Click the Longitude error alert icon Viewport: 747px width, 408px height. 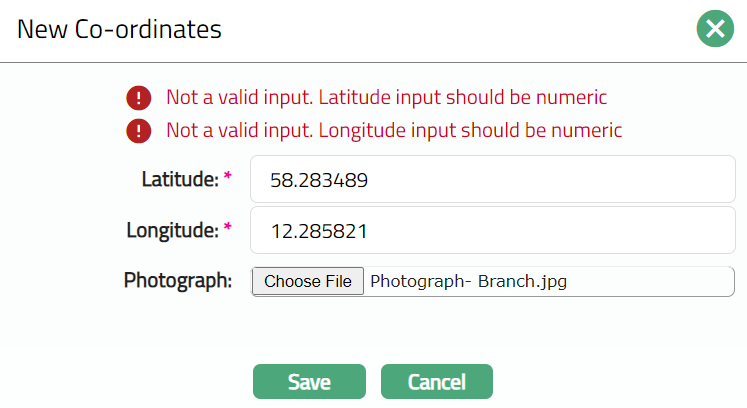[139, 130]
